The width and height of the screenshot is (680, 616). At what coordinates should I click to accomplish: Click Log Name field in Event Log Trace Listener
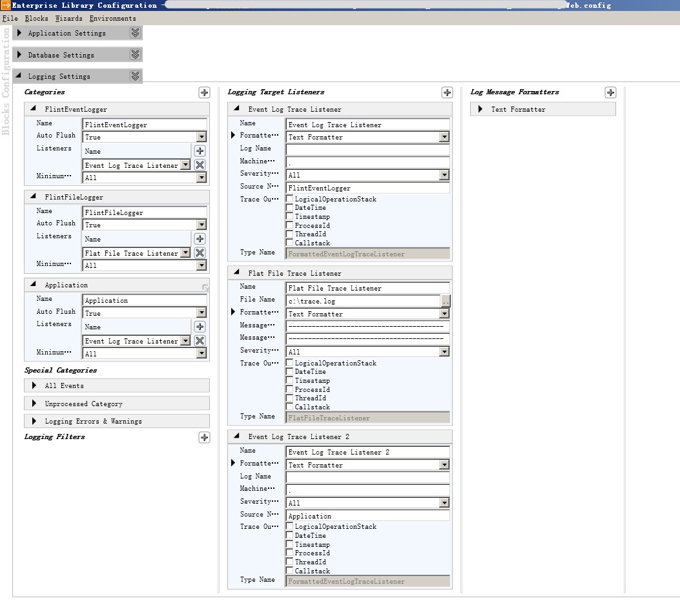pyautogui.click(x=367, y=150)
